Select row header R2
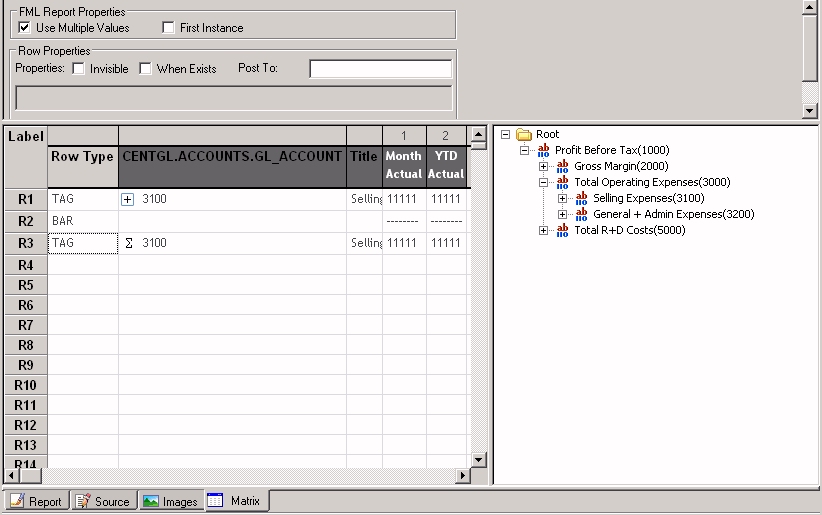The height and width of the screenshot is (515, 822). click(x=26, y=221)
